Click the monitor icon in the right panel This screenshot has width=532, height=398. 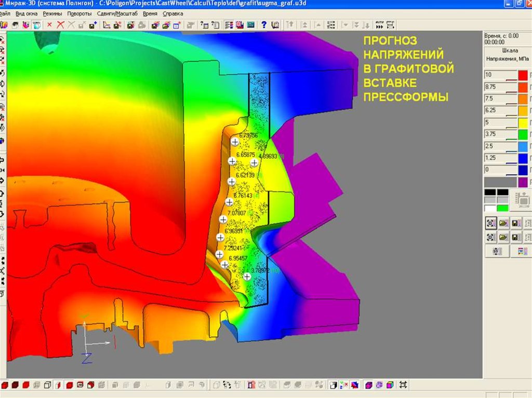[x=521, y=199]
